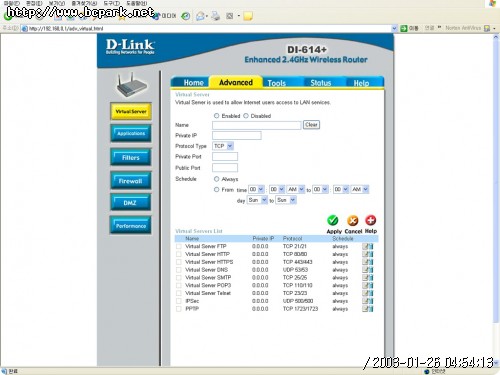Click the green Apply checkmark icon
The image size is (500, 375).
tap(332, 220)
